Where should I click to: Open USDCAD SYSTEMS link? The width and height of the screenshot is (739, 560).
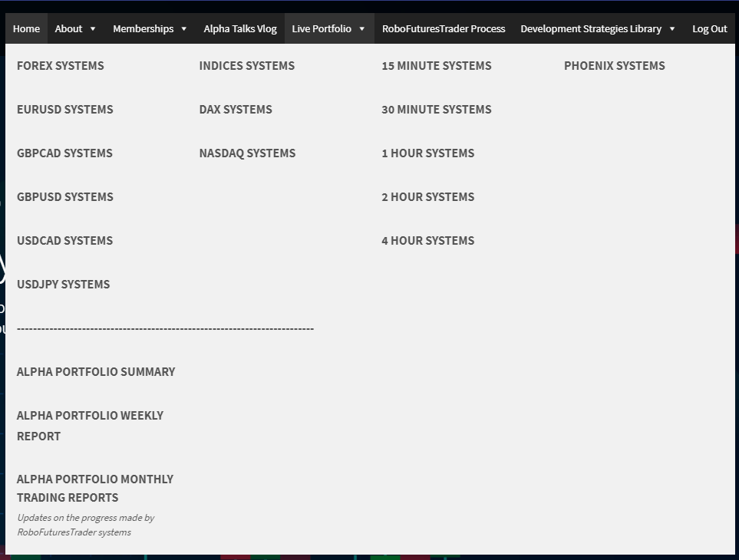point(65,241)
